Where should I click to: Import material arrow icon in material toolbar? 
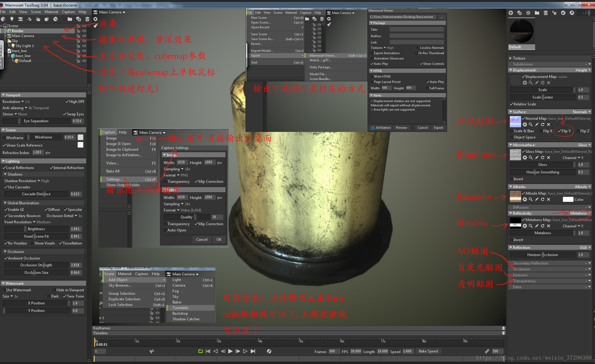563,13
